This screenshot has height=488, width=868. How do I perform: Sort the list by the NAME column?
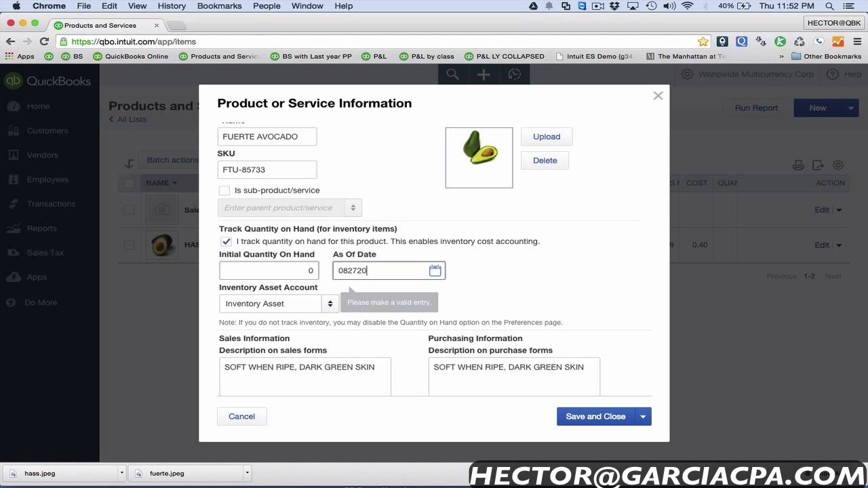[161, 183]
